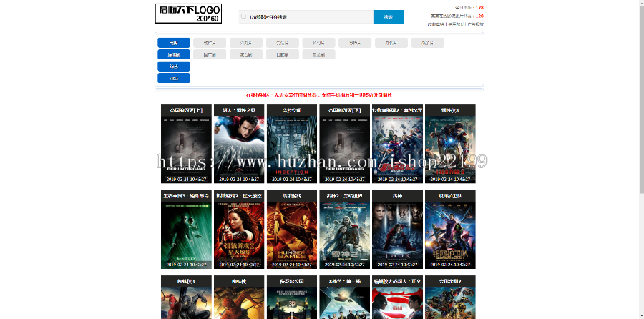This screenshot has height=319, width=644.
Task: Open the X战警 第一战 card title
Action: click(345, 281)
